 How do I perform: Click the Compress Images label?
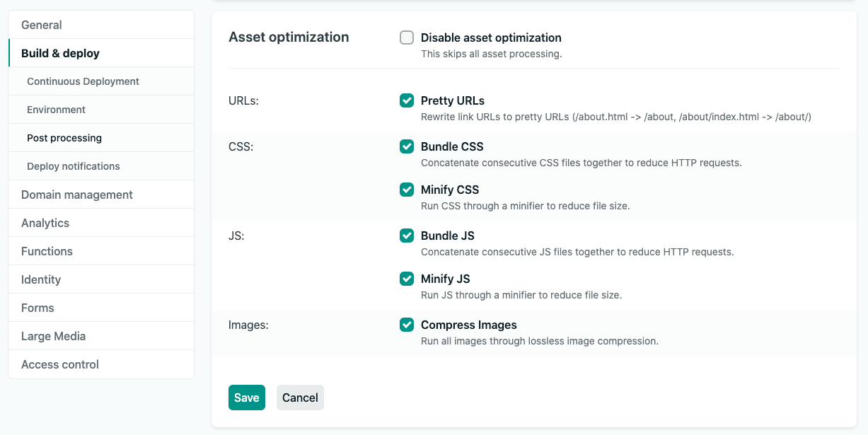point(469,325)
